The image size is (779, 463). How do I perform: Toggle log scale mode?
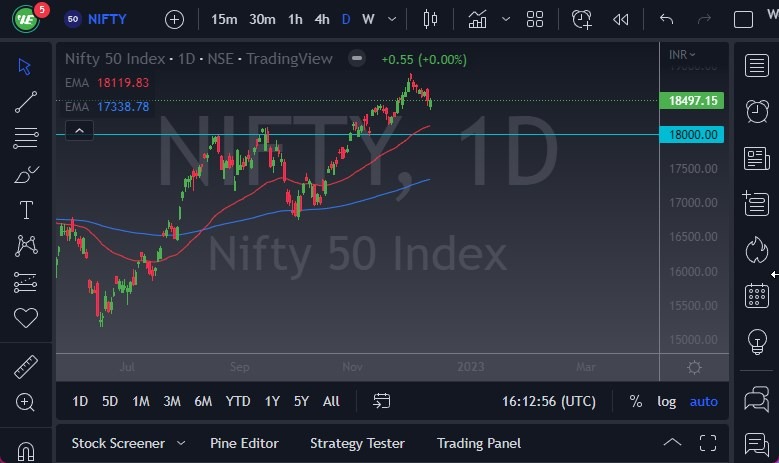coord(666,401)
